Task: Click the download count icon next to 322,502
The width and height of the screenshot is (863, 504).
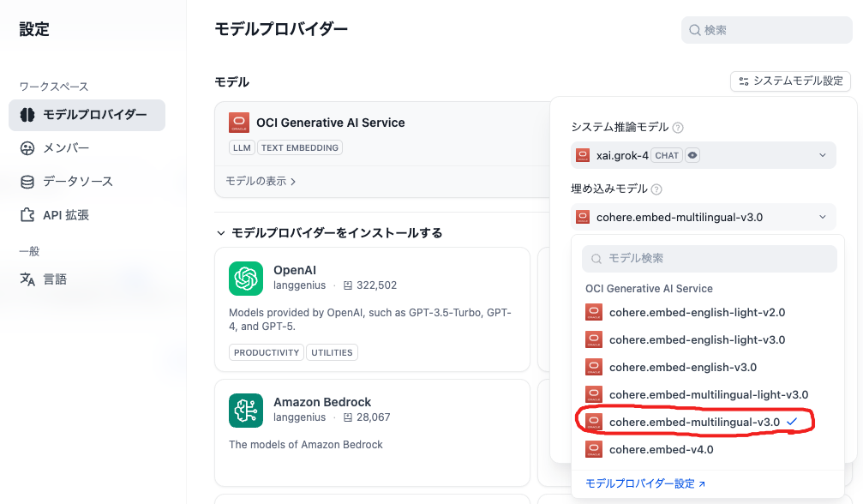Action: pyautogui.click(x=348, y=285)
